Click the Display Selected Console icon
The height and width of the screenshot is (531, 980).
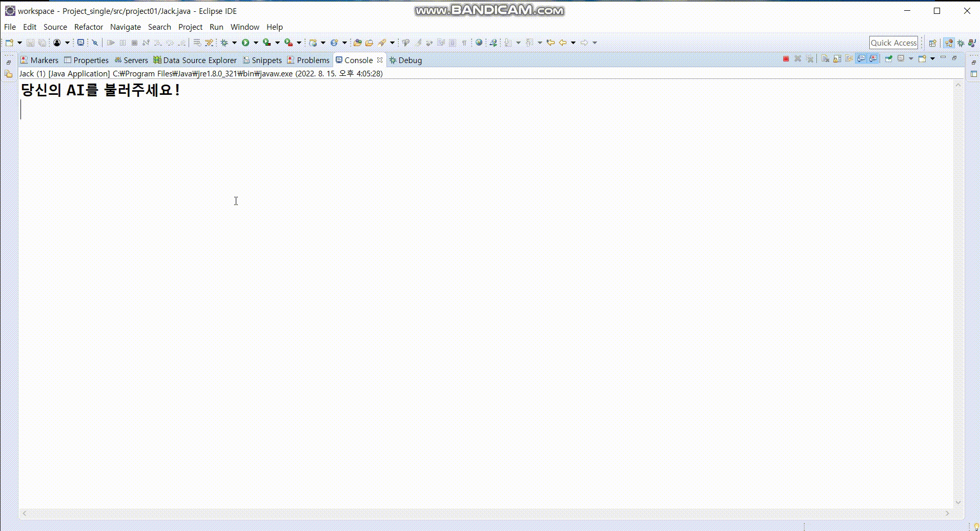[901, 59]
